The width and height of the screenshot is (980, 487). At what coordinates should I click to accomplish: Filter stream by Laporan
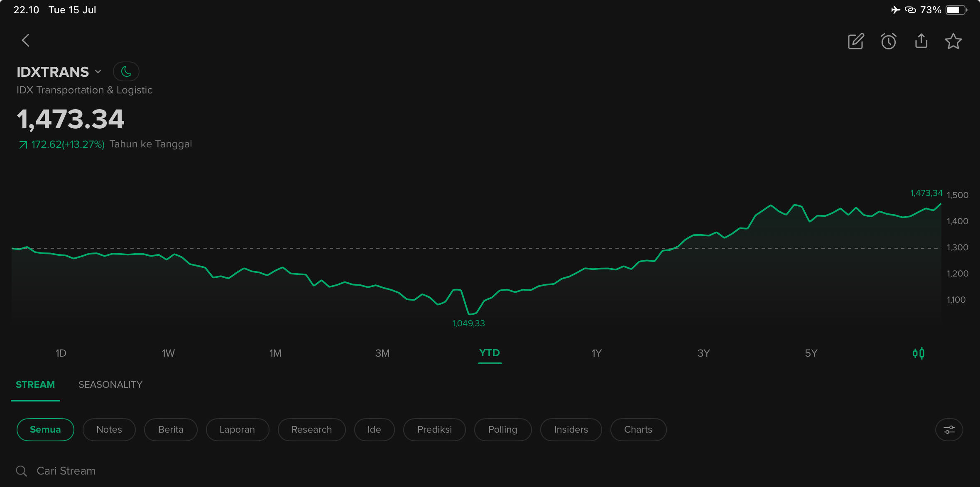(x=237, y=430)
